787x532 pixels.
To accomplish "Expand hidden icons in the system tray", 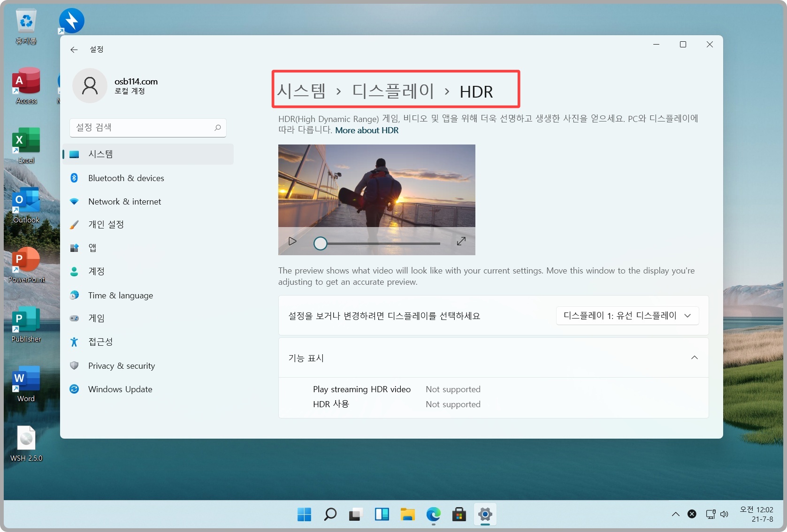I will click(x=675, y=514).
